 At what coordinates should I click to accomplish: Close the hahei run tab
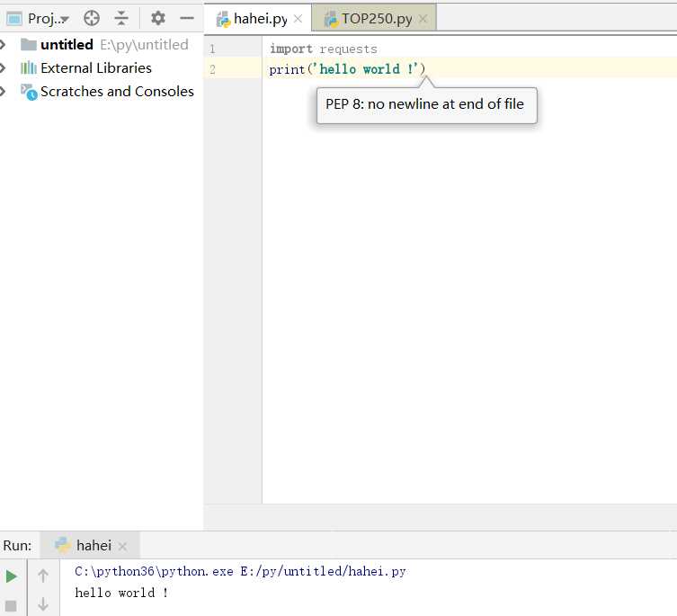tap(122, 547)
